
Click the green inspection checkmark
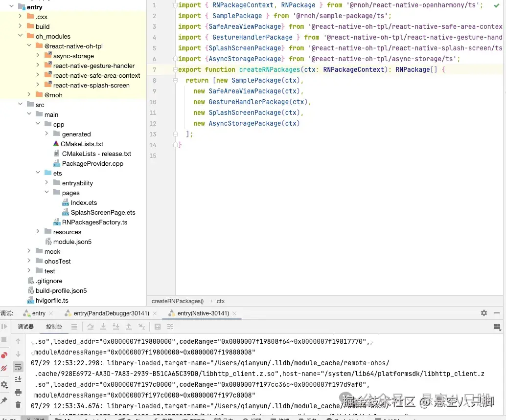[497, 5]
